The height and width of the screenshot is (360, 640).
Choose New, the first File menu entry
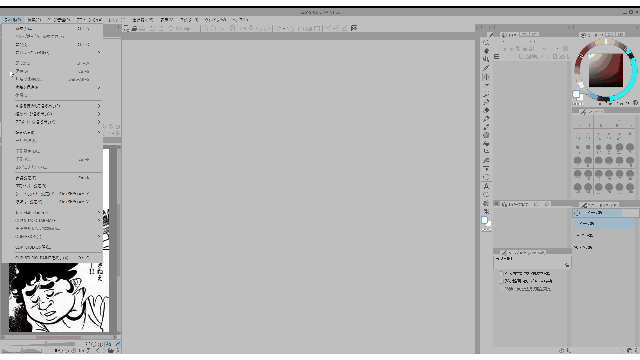click(x=52, y=29)
